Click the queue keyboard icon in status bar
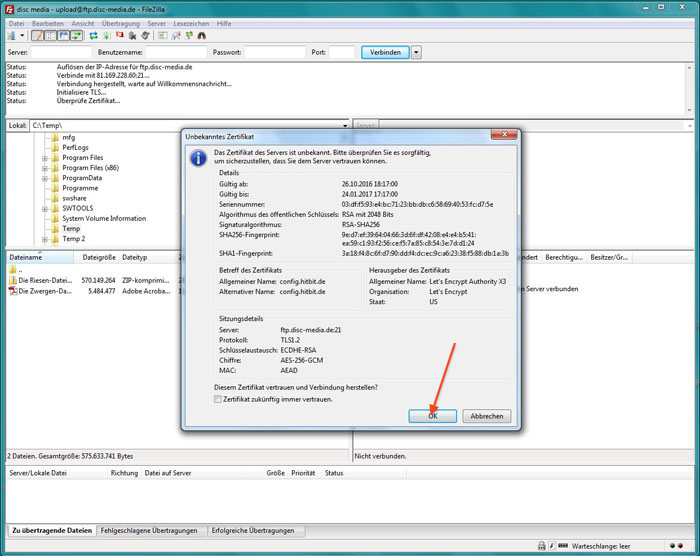This screenshot has width=700, height=556. [563, 546]
